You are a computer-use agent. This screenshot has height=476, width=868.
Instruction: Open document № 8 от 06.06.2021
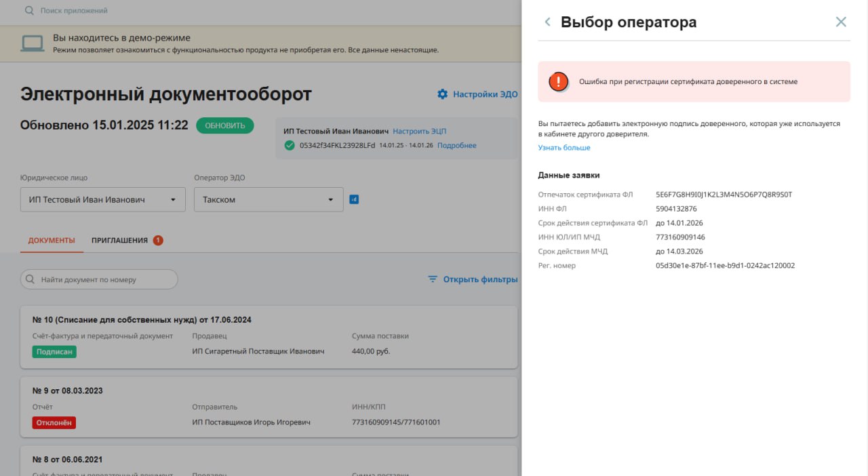pos(68,460)
